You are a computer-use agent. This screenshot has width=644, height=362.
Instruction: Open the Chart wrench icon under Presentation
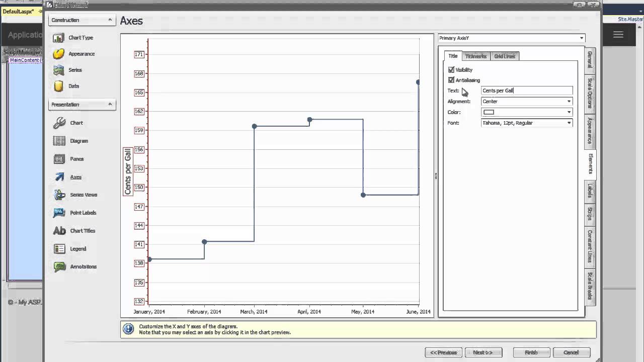pos(59,123)
